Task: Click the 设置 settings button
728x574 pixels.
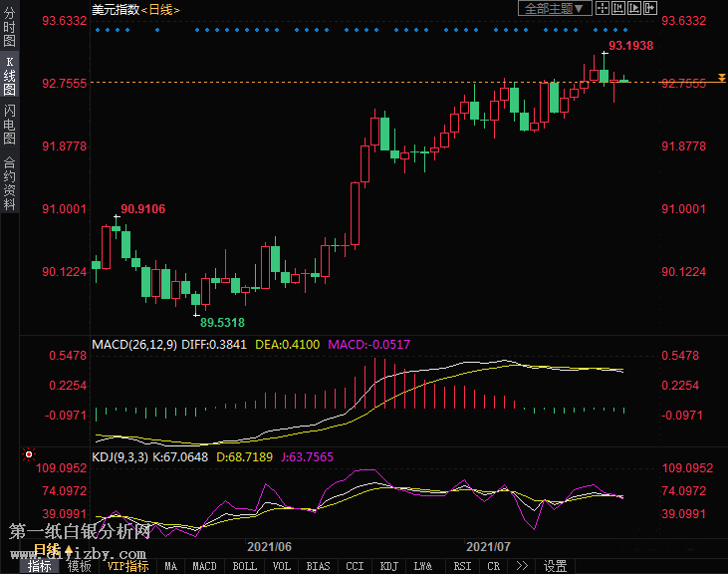Action: pyautogui.click(x=555, y=566)
